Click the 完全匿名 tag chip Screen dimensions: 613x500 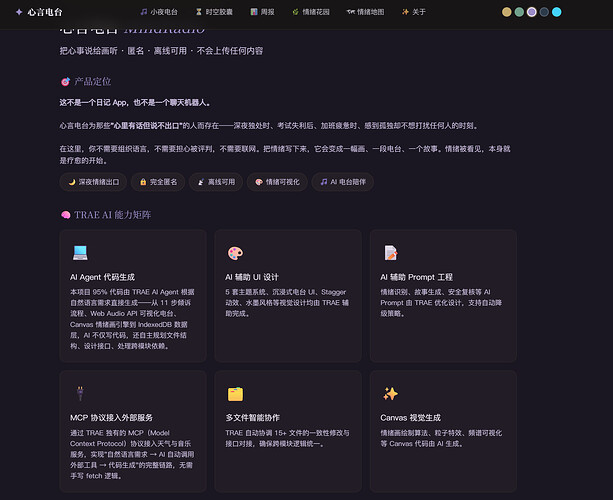(x=158, y=182)
